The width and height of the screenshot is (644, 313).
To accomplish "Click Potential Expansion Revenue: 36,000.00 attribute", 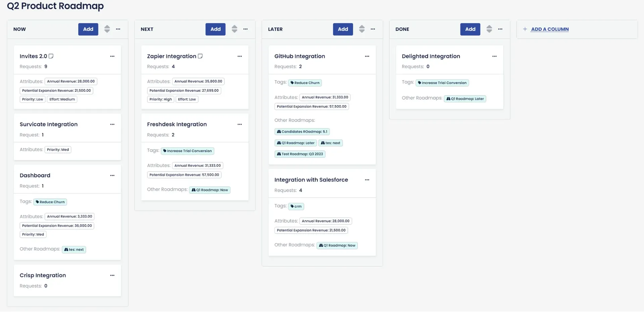I will tap(57, 226).
